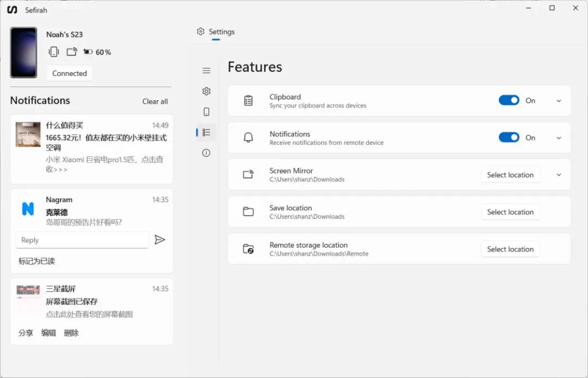Click the Remote storage location folder icon
This screenshot has width=588, height=378.
248,248
